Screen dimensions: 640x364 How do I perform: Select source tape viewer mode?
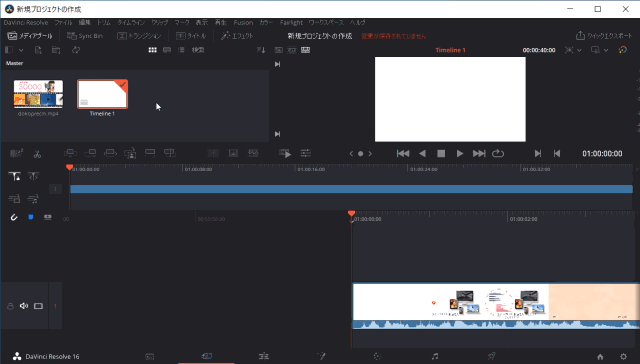pos(292,50)
